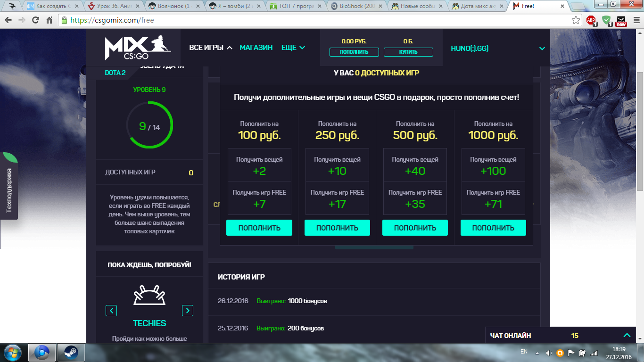This screenshot has height=362, width=644.
Task: Click ПОПОЛНИТЬ for the 250 руб. offer
Action: [337, 228]
